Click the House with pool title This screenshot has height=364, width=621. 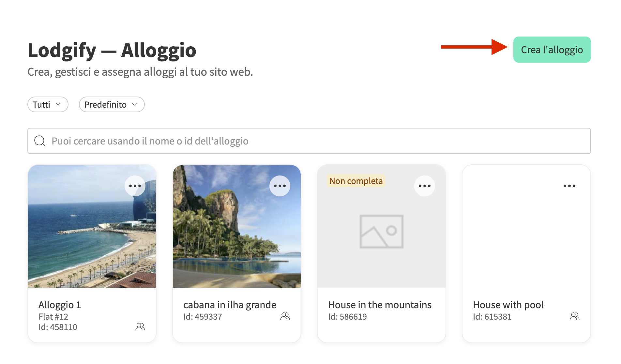tap(508, 305)
